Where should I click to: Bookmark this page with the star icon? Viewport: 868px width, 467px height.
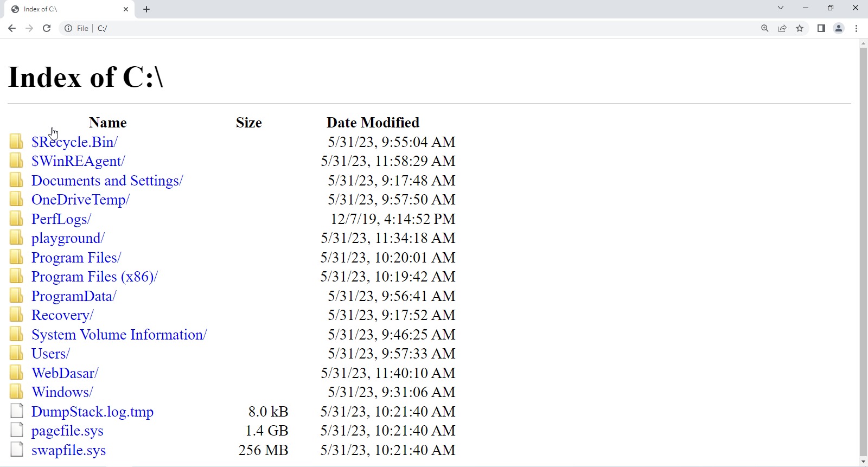point(800,28)
